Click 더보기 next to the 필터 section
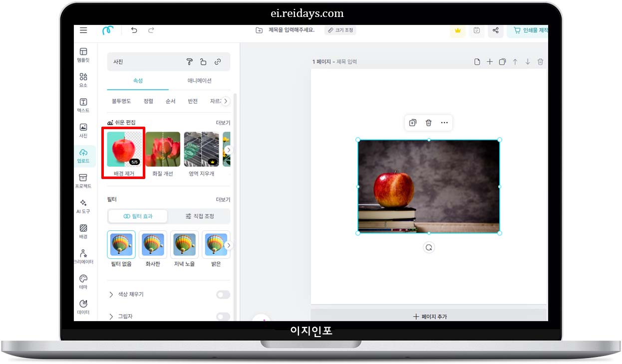The image size is (622, 364). (x=222, y=199)
